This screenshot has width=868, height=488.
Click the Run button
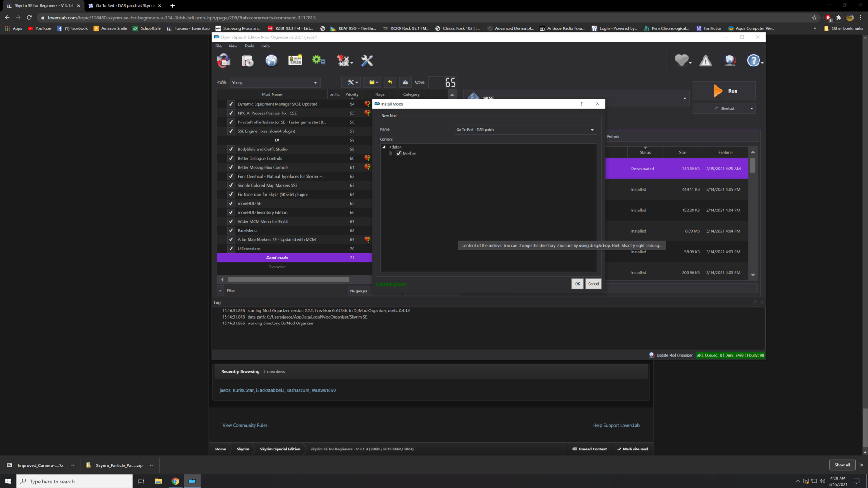point(724,91)
